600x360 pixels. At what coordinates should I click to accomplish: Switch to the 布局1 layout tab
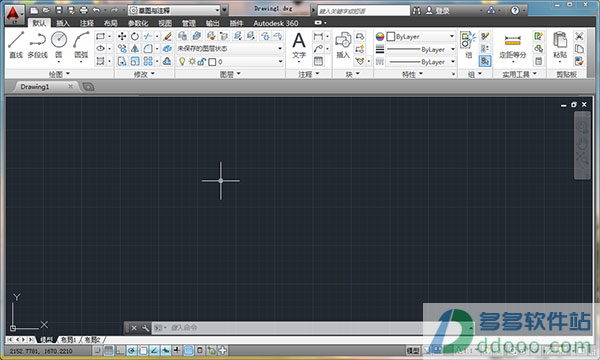(x=68, y=339)
